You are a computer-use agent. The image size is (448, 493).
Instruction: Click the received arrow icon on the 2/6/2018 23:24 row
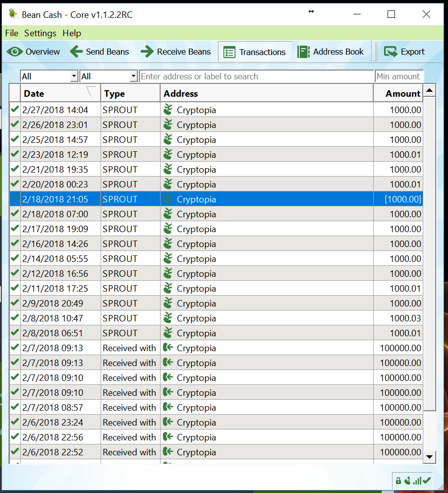pyautogui.click(x=168, y=422)
